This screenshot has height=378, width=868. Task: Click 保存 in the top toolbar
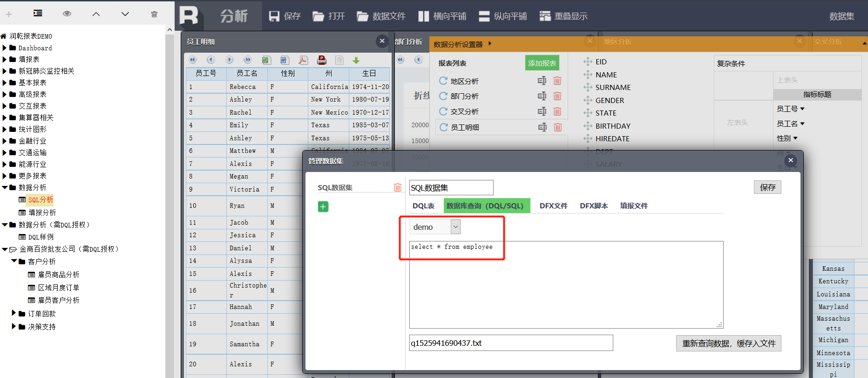[x=285, y=16]
